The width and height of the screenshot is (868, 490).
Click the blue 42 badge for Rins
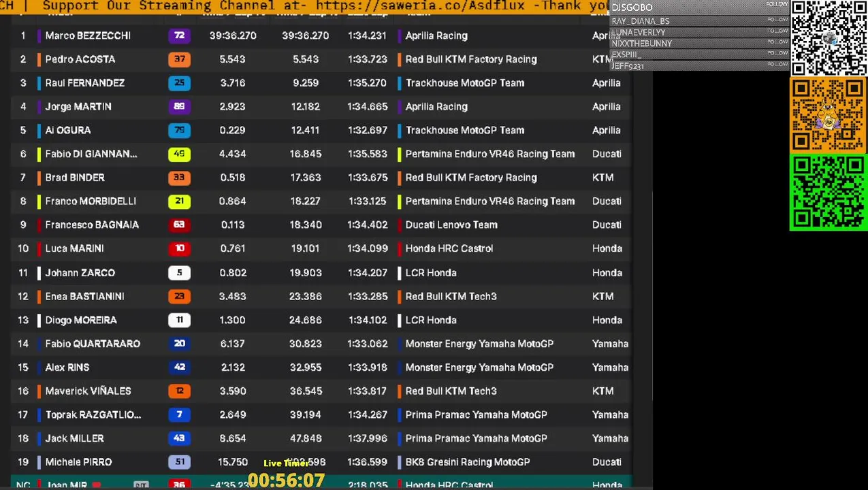click(x=180, y=367)
